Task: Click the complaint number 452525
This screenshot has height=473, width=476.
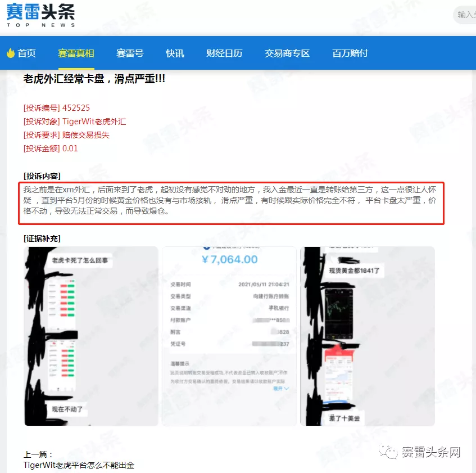Action: click(x=76, y=108)
